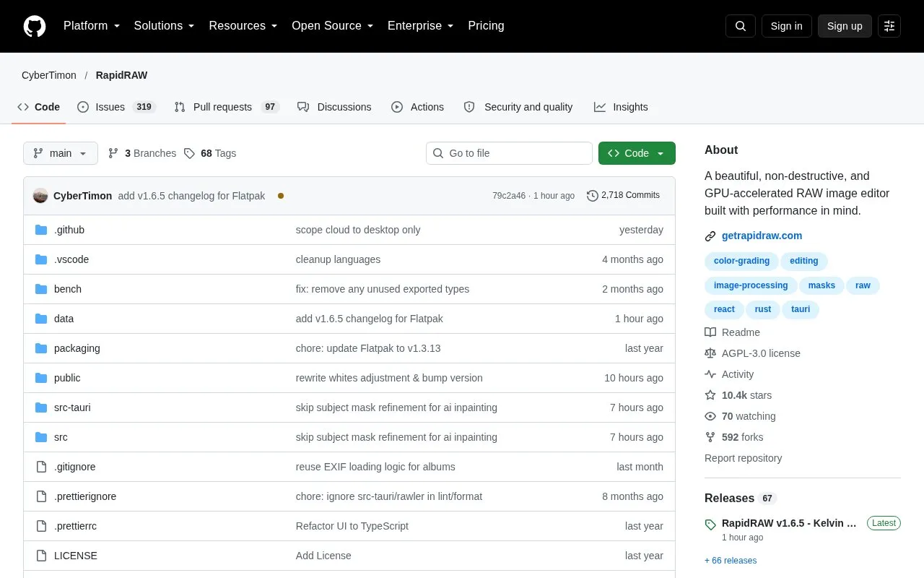Open the Insights tab
This screenshot has width=924, height=578.
point(621,107)
